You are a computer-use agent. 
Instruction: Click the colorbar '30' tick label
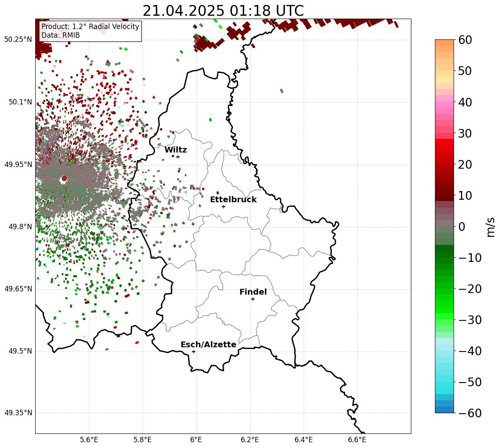click(x=464, y=133)
